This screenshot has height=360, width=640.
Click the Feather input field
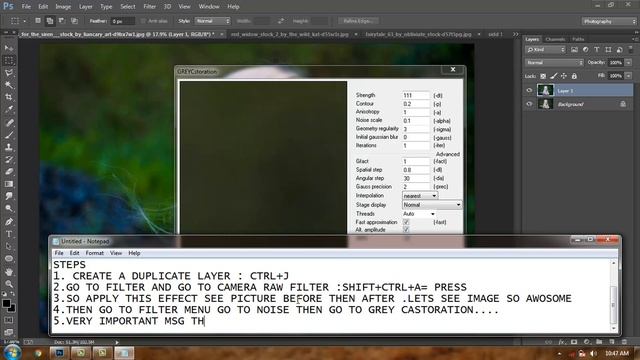point(122,21)
